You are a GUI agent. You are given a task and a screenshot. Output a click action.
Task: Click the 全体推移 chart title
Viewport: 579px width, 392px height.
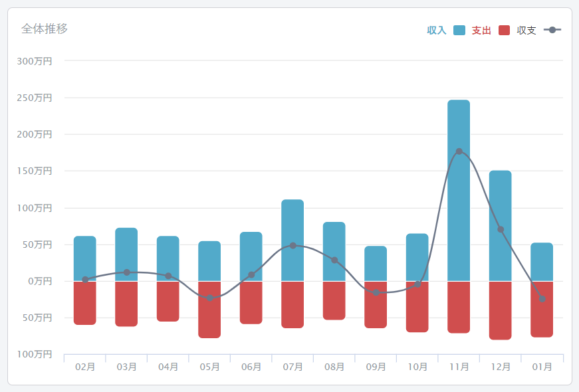[x=45, y=29]
